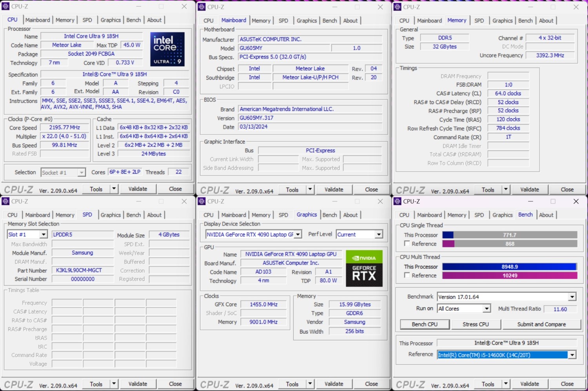Open the Run on All Cores dropdown

point(486,309)
